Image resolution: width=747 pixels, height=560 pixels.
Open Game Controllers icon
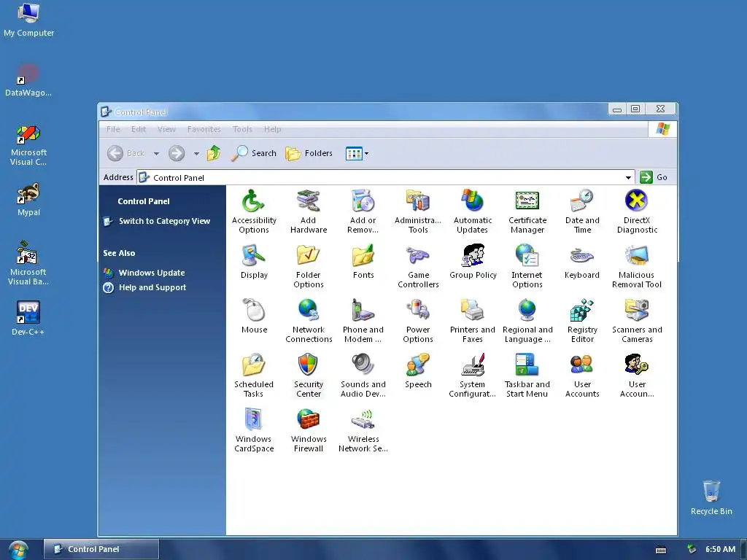tap(418, 265)
